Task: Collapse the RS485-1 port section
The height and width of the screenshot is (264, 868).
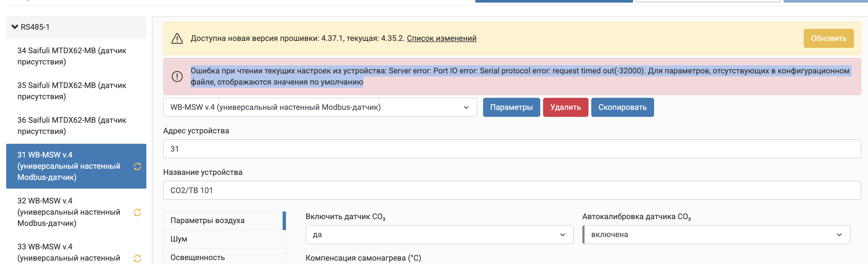Action: click(x=76, y=27)
